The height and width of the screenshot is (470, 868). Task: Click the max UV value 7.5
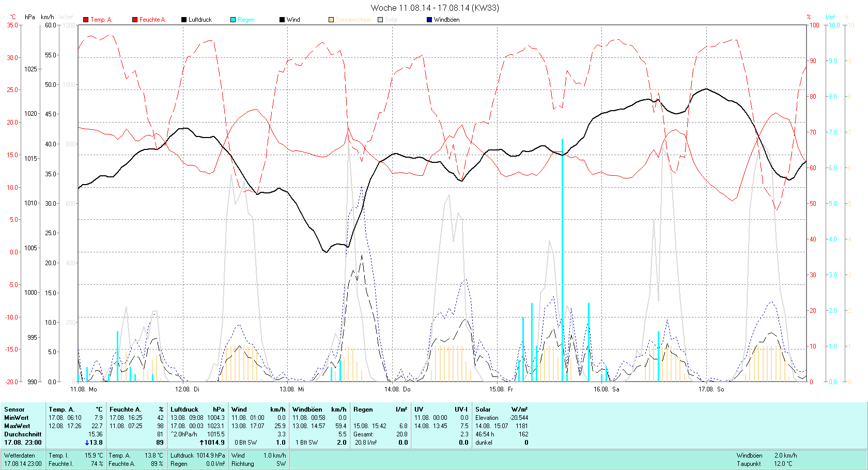[x=464, y=426]
